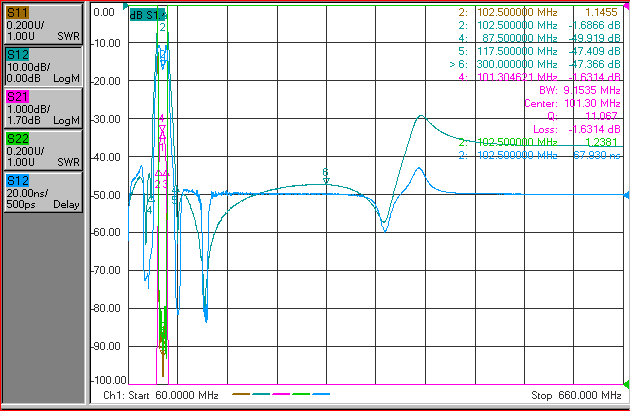Click the blue trace legend line
This screenshot has height=411, width=630.
coord(321,394)
